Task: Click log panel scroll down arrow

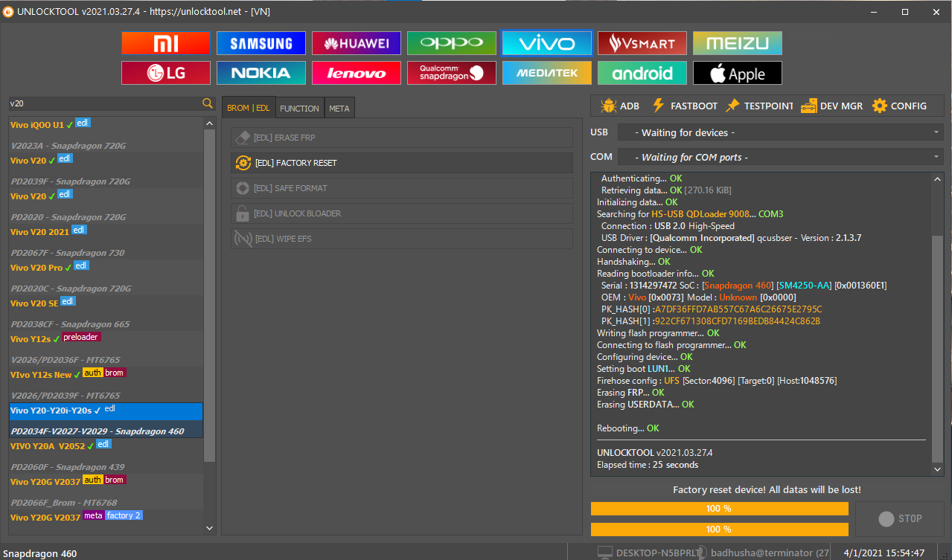Action: pos(938,469)
